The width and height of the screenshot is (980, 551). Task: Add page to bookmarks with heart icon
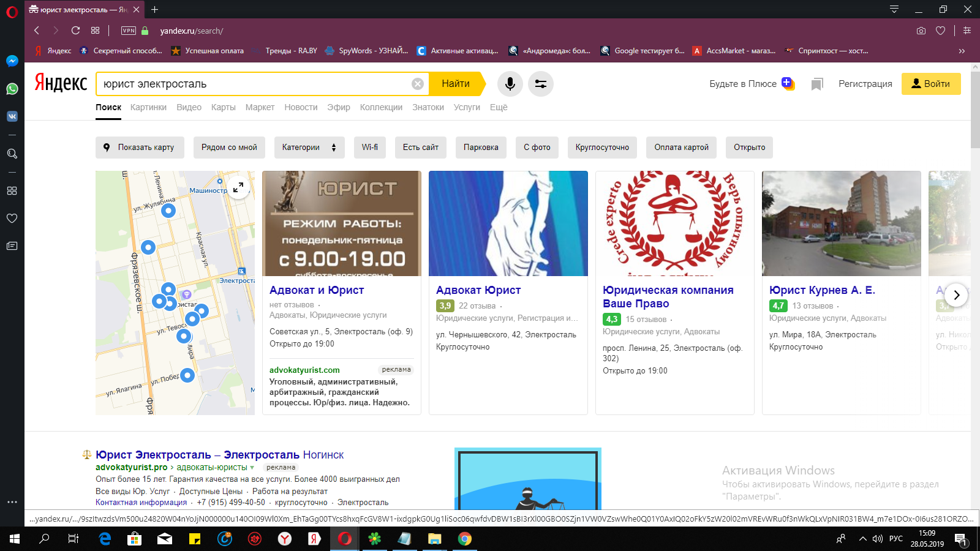(x=941, y=31)
